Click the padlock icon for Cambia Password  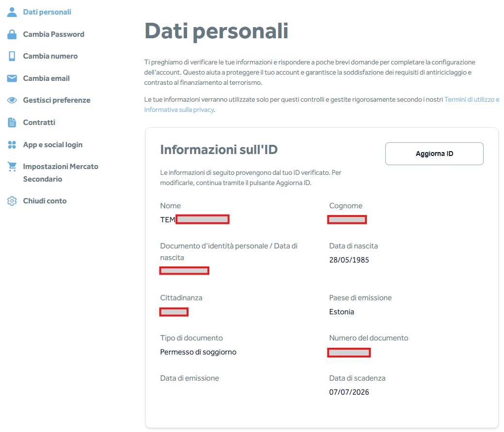pyautogui.click(x=12, y=34)
